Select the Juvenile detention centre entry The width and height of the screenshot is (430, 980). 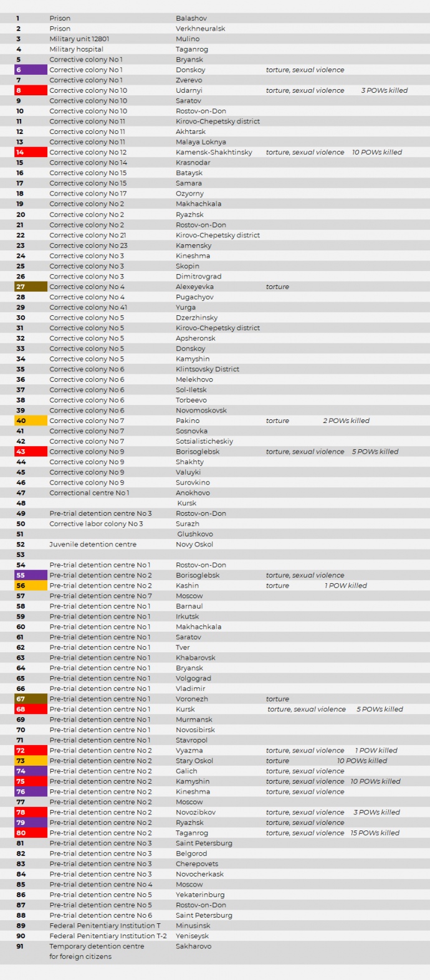[x=93, y=545]
